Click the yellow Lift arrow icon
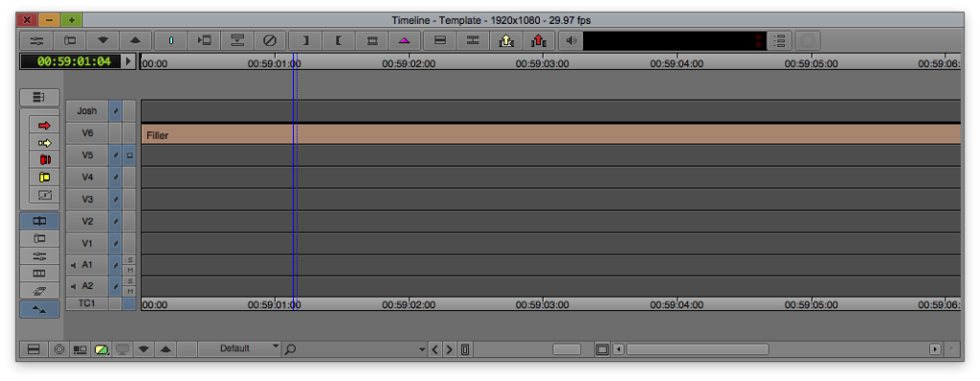This screenshot has width=980, height=381. 506,40
